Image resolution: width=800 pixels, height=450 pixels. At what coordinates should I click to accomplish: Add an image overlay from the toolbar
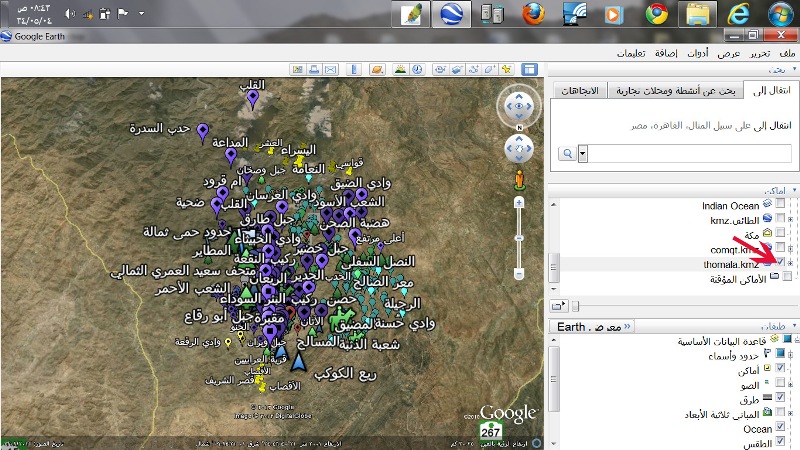pyautogui.click(x=457, y=69)
